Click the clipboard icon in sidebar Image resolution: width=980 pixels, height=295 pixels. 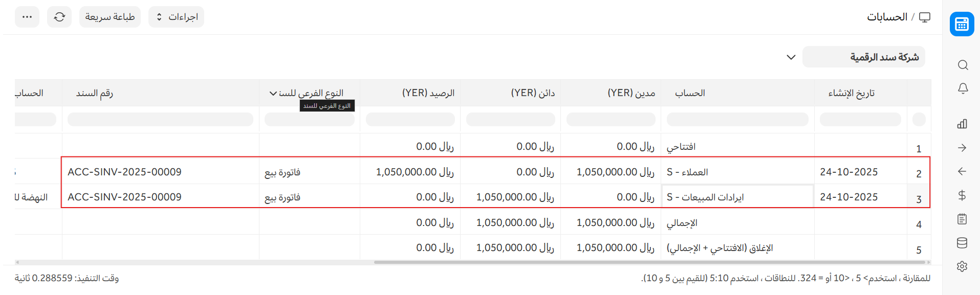(x=962, y=219)
